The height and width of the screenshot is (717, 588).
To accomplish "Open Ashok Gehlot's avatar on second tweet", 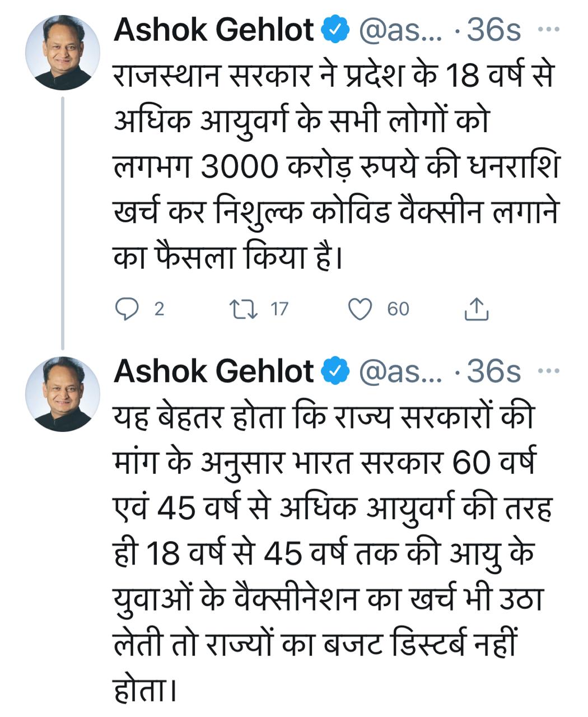I will (x=63, y=394).
